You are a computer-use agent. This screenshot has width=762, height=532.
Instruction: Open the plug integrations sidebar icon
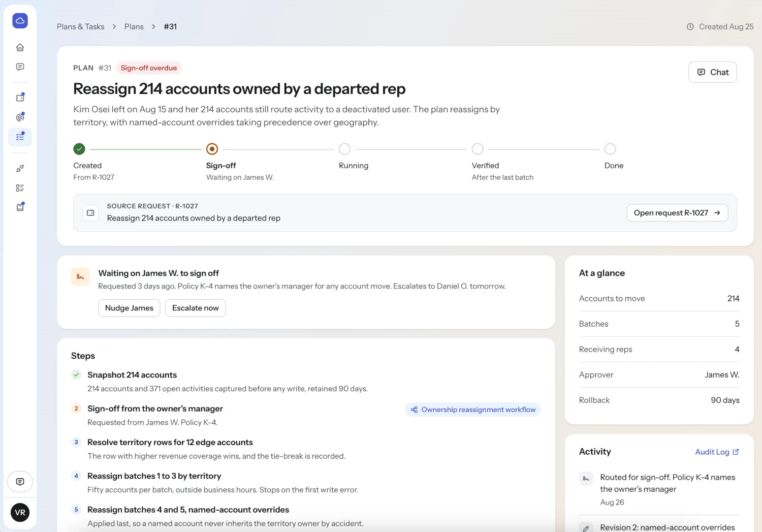(x=20, y=168)
